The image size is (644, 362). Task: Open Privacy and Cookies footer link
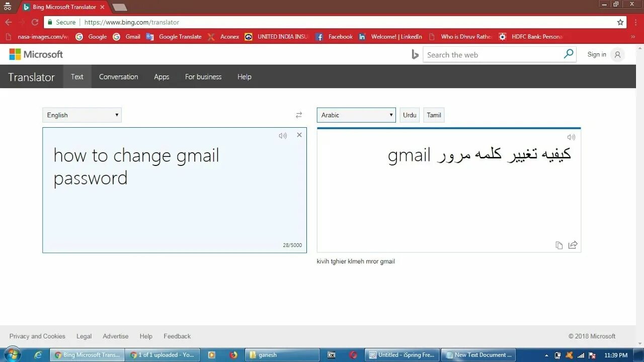[37, 336]
